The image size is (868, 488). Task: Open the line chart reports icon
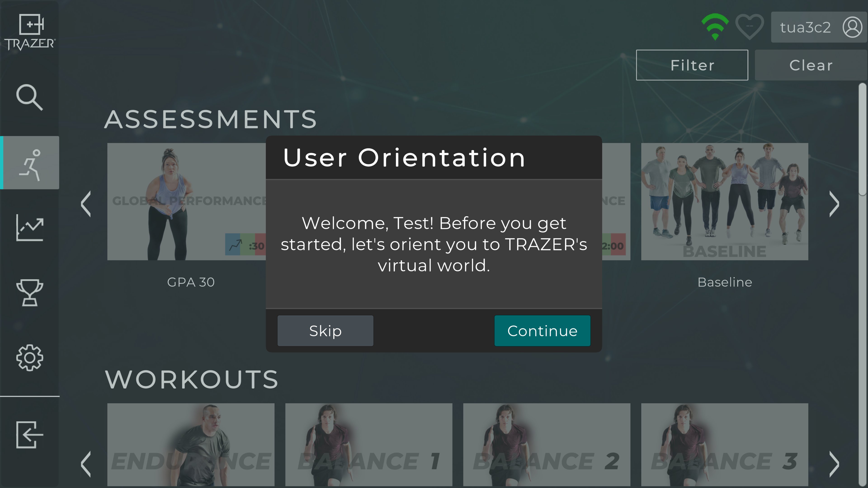pos(30,228)
